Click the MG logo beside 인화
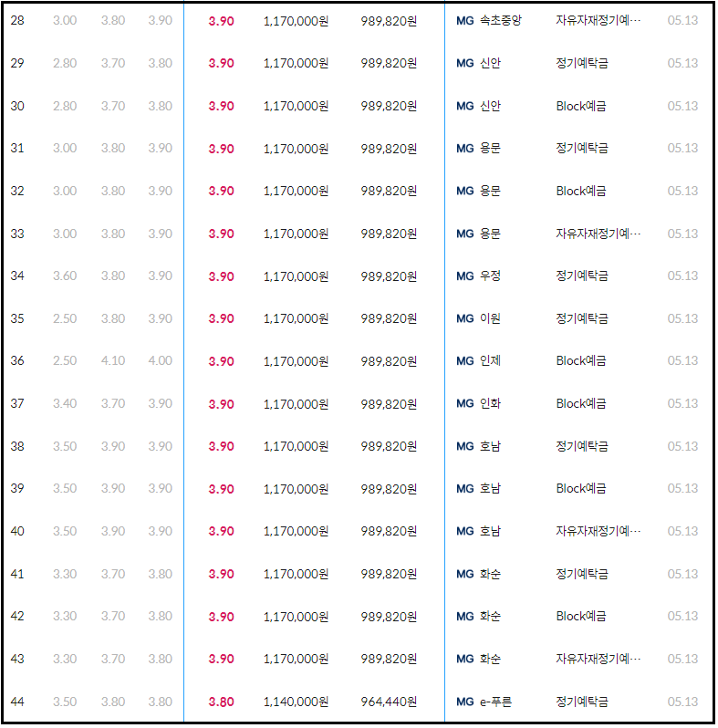718x728 pixels. [465, 403]
